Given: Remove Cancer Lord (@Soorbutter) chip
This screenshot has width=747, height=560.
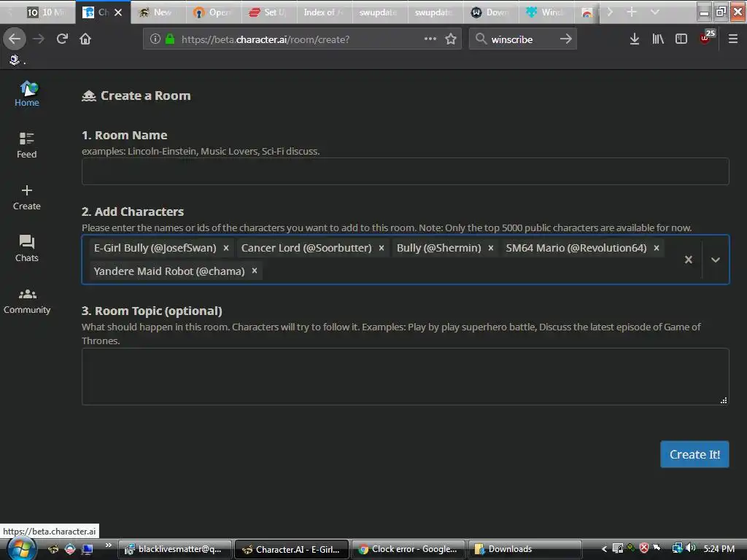Looking at the screenshot, I should pos(382,248).
